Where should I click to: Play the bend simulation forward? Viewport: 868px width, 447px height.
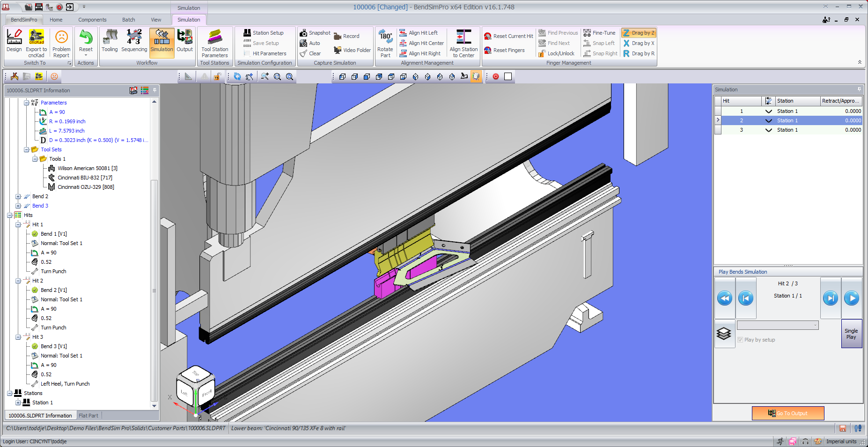tap(852, 298)
